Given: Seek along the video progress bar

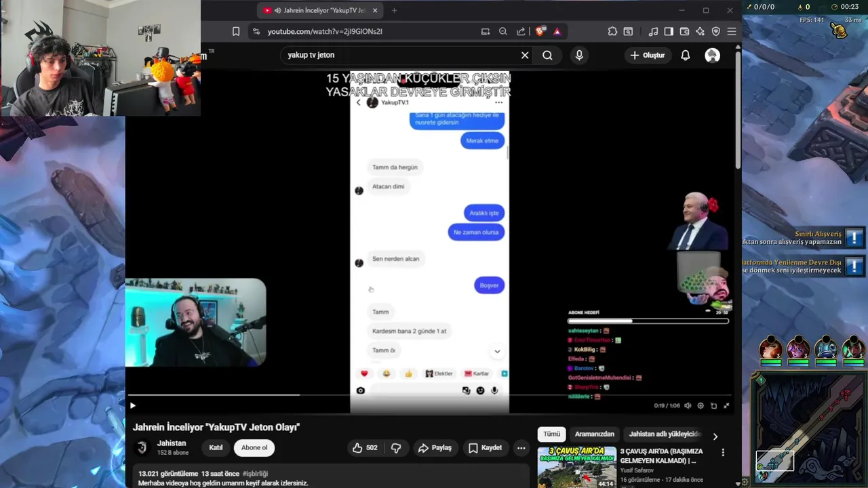Looking at the screenshot, I should [430, 394].
